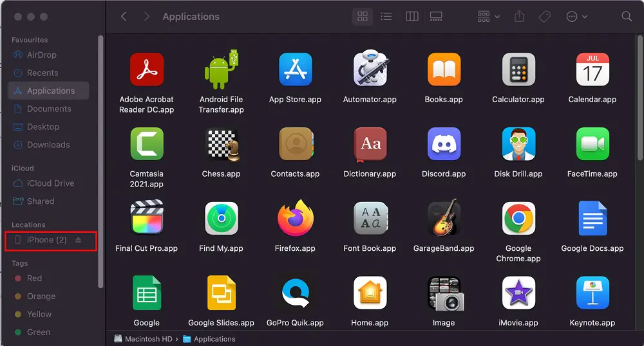Select the Image Capture camera icon
644x346 pixels.
(x=445, y=294)
